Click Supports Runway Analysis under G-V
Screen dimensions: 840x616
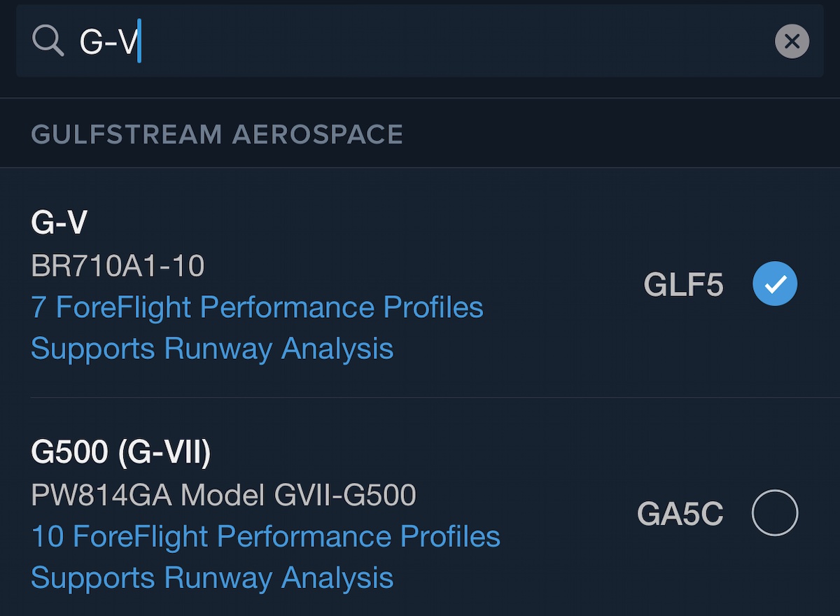click(212, 349)
